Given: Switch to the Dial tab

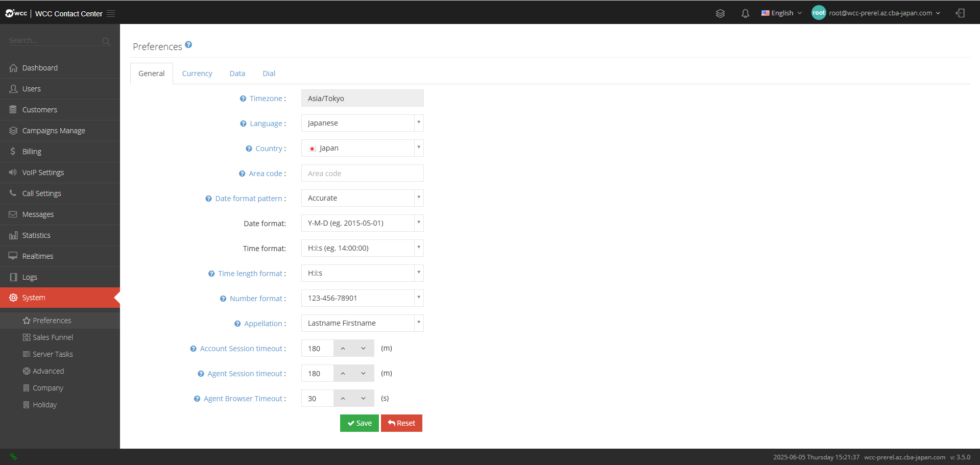Looking at the screenshot, I should click(269, 74).
